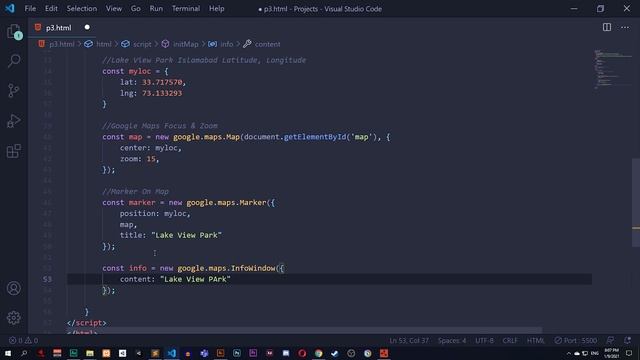Open the notifications bell in status bar
The width and height of the screenshot is (640, 360).
coord(627,340)
